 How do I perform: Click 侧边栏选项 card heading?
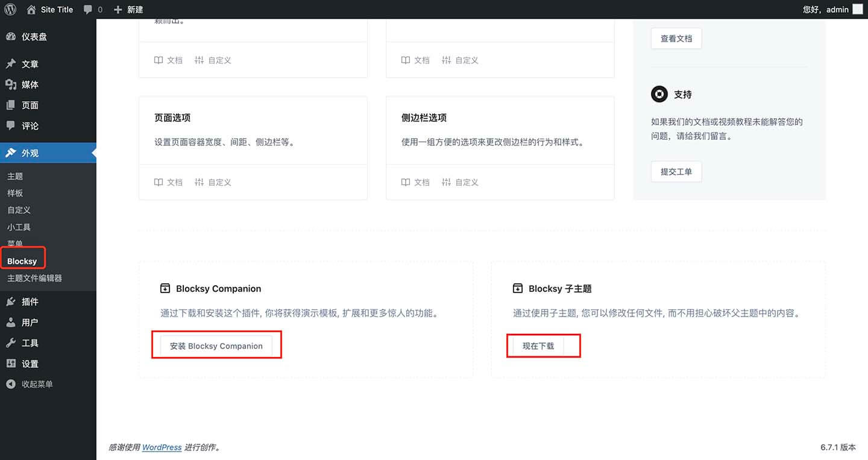[424, 118]
